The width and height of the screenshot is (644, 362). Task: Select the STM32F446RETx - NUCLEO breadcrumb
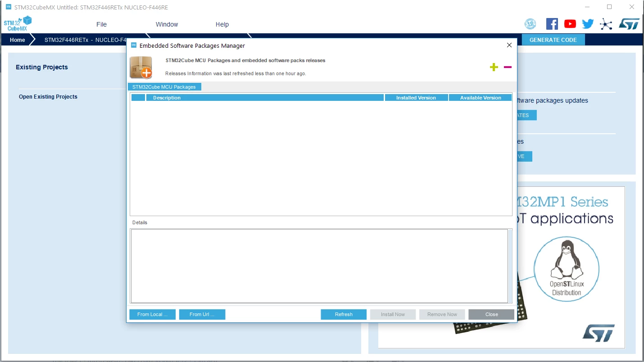click(85, 40)
